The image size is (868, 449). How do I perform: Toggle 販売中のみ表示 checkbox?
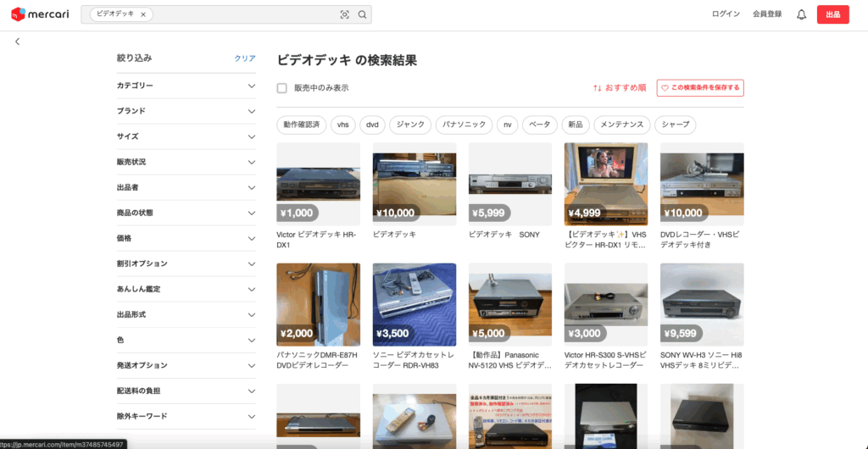click(281, 88)
